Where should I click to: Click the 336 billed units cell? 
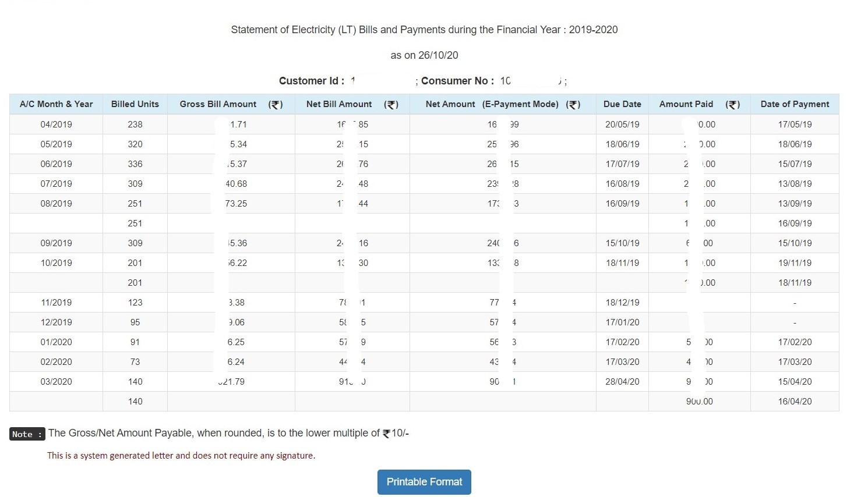coord(135,164)
